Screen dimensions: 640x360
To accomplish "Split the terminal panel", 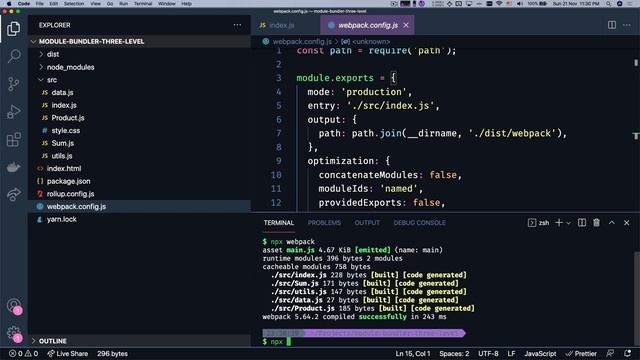I will coord(582,222).
